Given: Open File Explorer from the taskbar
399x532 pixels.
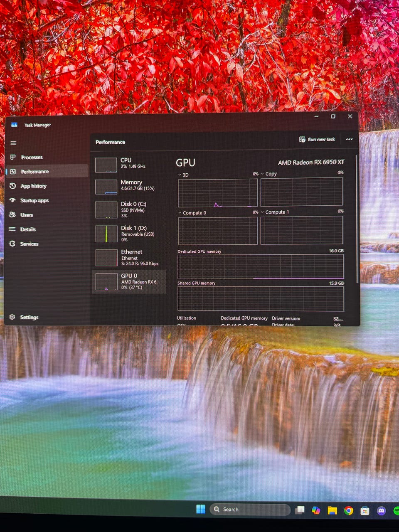Looking at the screenshot, I should (332, 510).
